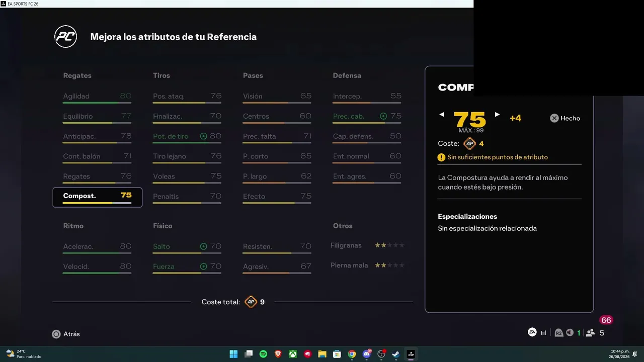
Task: Select the Visión attribute row
Action: [x=277, y=97]
